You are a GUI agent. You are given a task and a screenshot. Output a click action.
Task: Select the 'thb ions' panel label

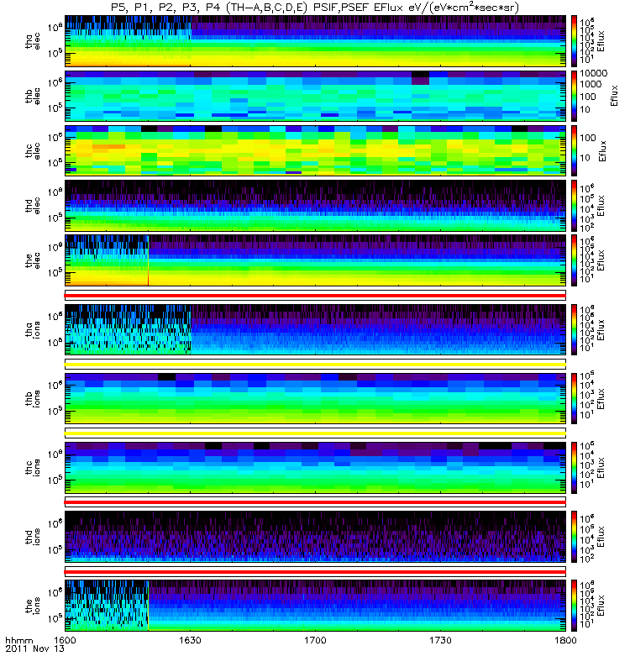33,398
